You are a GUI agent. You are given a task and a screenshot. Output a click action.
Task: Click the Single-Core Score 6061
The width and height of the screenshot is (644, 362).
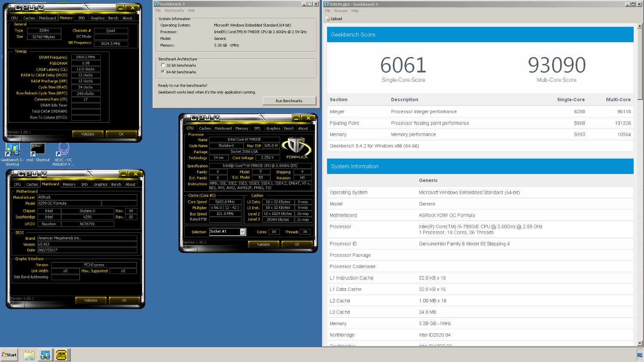403,65
